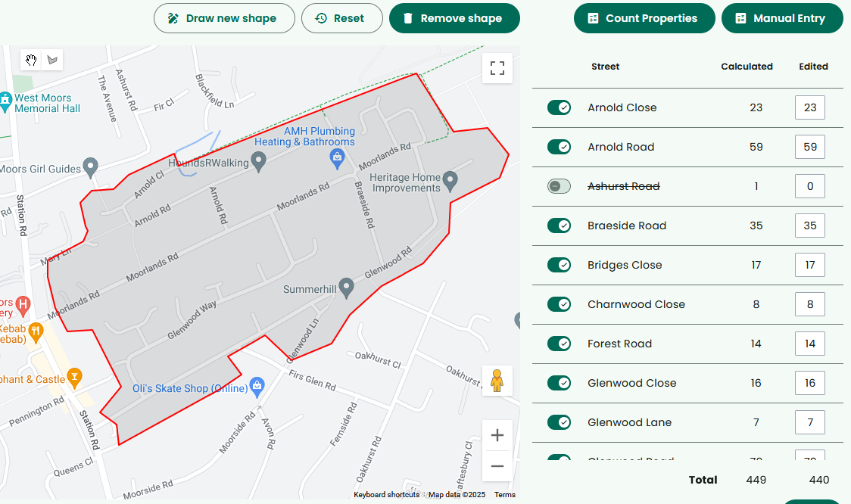Click the Remove shape button
Screen dimensions: 851x504
[454, 18]
